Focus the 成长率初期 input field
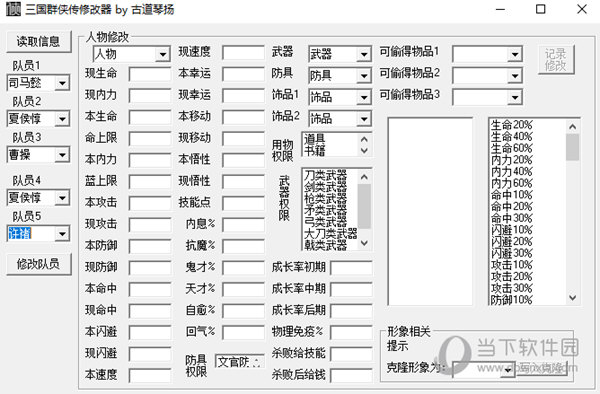Image resolution: width=600 pixels, height=394 pixels. [x=351, y=268]
